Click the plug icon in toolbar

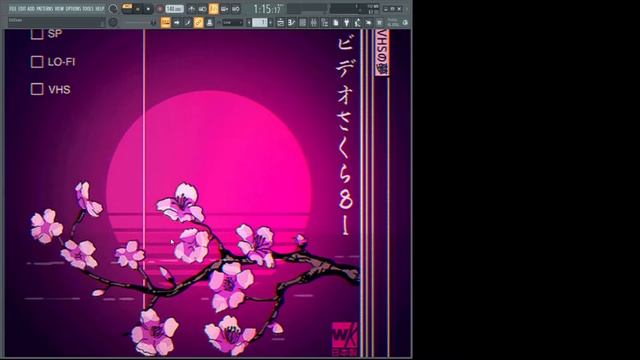point(347,22)
